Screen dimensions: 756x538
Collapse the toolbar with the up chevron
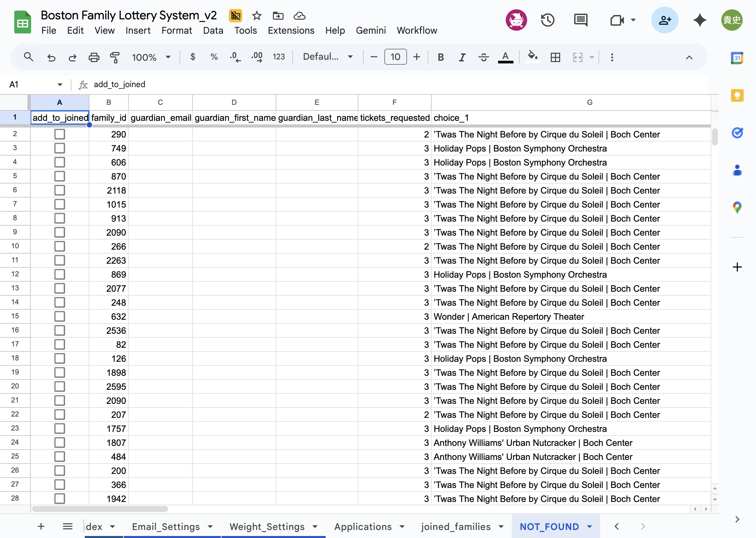[689, 57]
